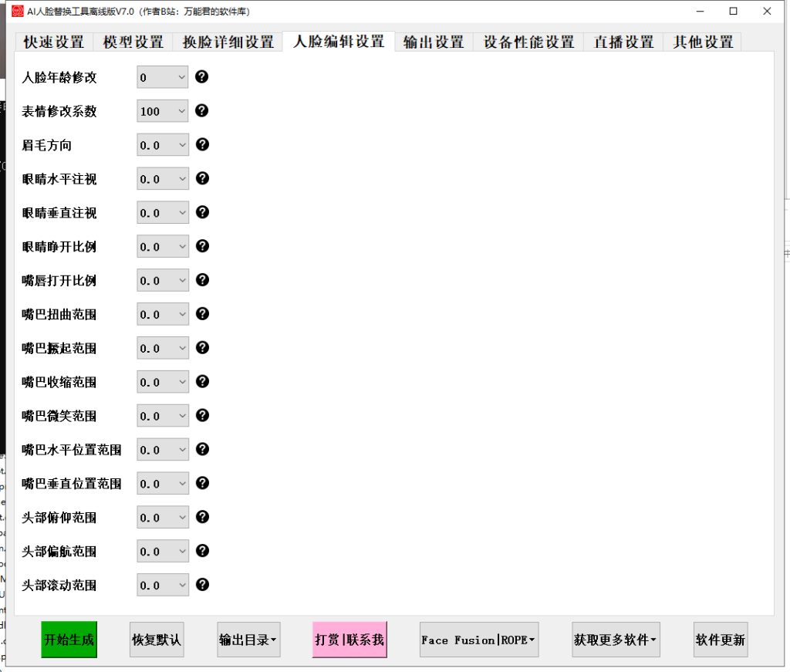
Task: Click help icon beside 表情修改系数
Action: pyautogui.click(x=202, y=110)
